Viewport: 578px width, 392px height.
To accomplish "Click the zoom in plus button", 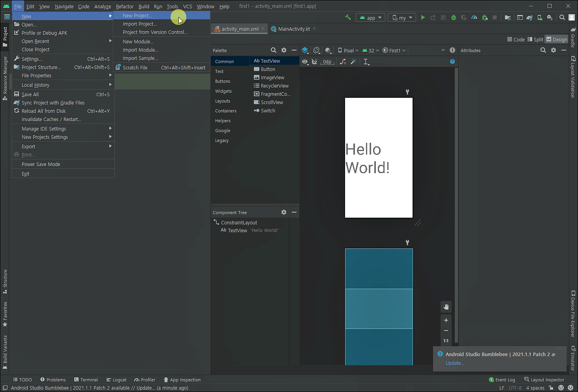I will point(446,320).
